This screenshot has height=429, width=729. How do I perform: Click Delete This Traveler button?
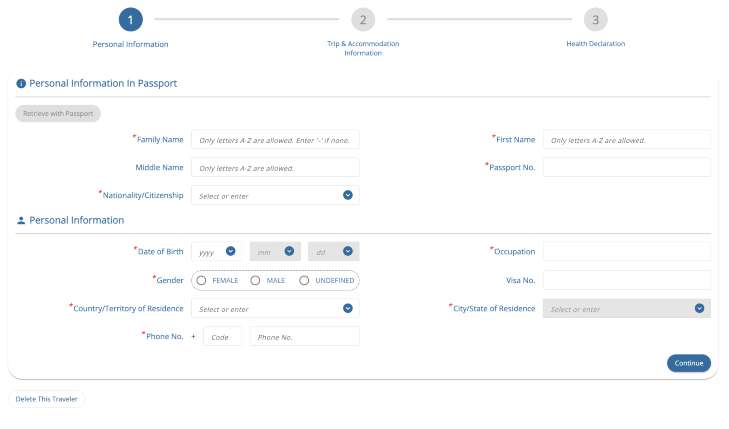46,399
